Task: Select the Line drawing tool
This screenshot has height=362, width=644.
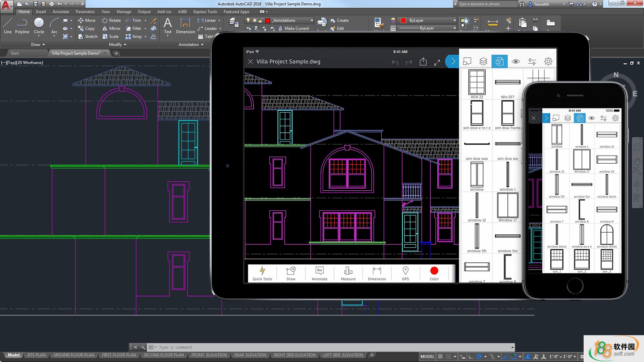Action: [8, 26]
